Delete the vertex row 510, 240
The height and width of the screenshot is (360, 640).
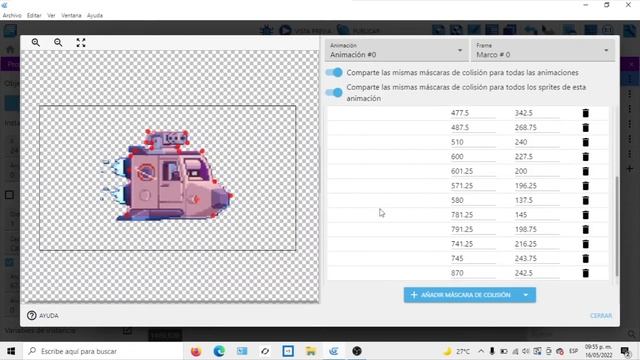pyautogui.click(x=585, y=142)
